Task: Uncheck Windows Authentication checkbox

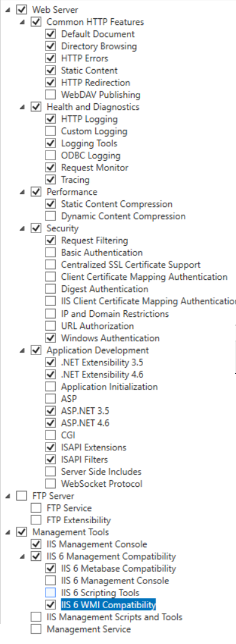Action: 50,338
